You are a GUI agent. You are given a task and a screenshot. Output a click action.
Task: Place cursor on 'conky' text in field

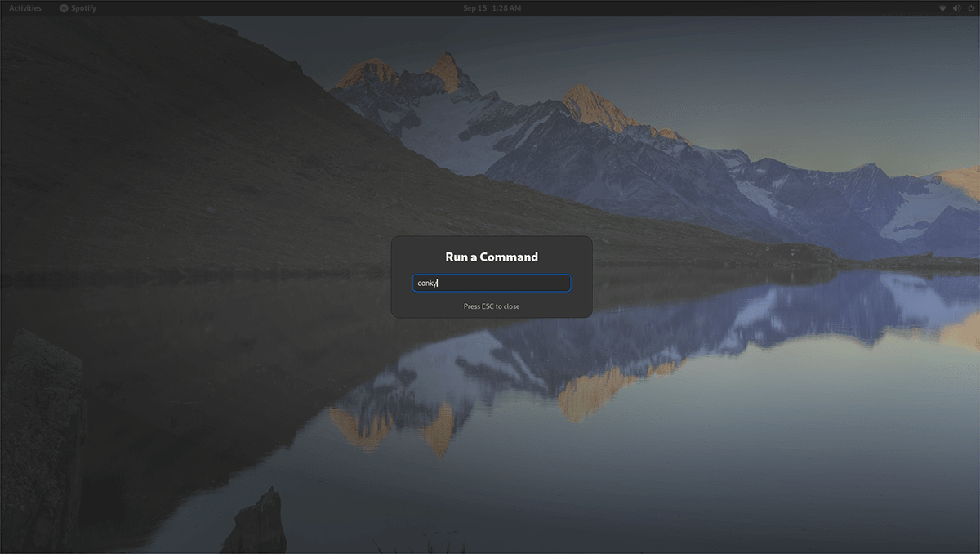[x=427, y=284]
